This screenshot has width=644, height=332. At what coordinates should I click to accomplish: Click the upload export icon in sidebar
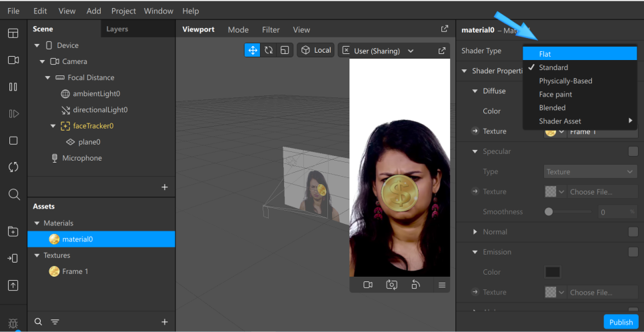pyautogui.click(x=13, y=285)
